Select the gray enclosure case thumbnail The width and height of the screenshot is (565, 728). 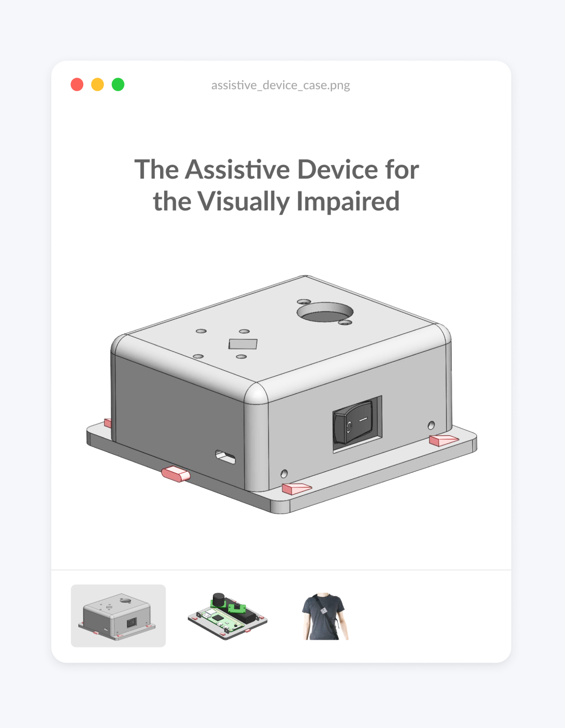(x=118, y=616)
